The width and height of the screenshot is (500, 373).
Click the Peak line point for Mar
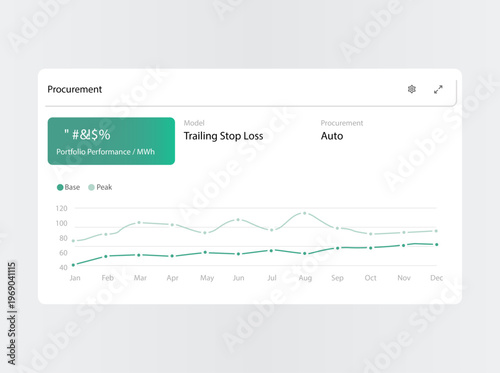(139, 222)
